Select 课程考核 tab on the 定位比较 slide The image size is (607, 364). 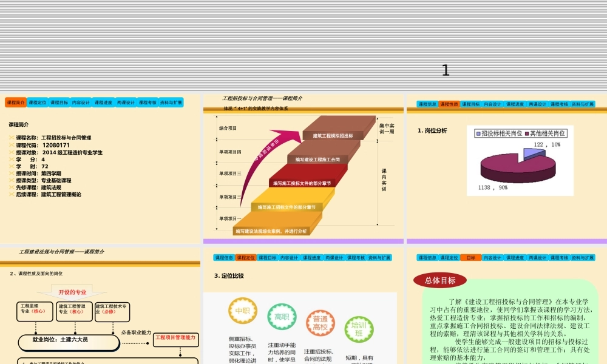(x=356, y=258)
